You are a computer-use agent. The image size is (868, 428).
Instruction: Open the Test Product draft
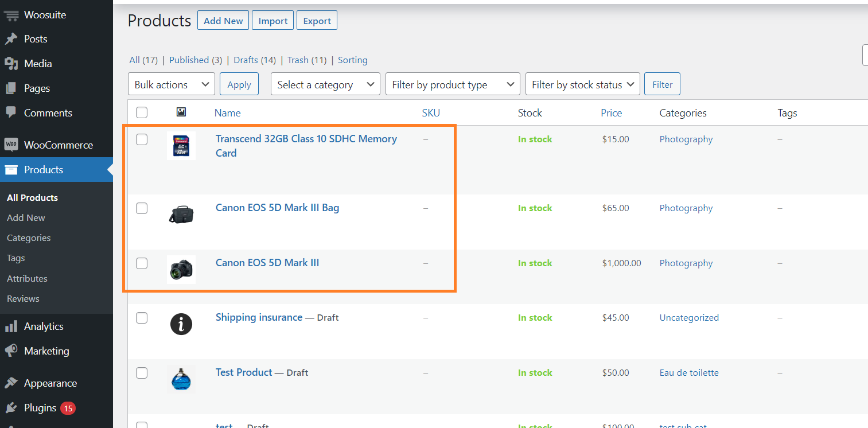click(244, 372)
